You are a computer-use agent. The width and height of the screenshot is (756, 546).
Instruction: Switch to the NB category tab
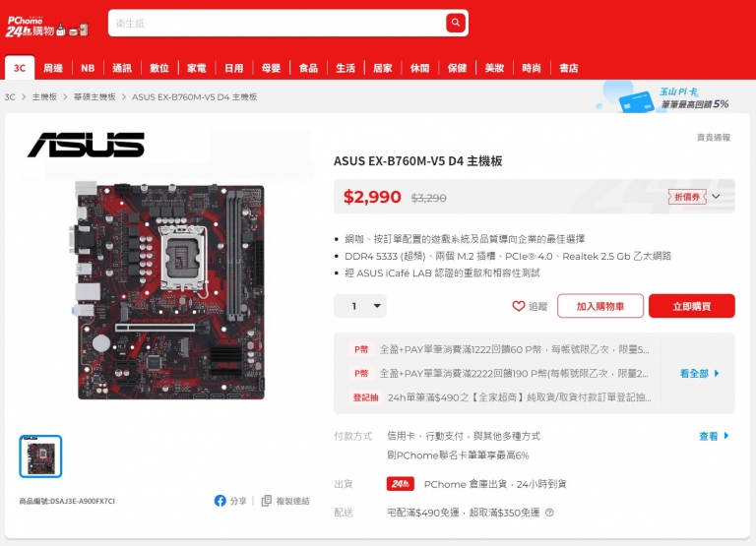pos(88,68)
